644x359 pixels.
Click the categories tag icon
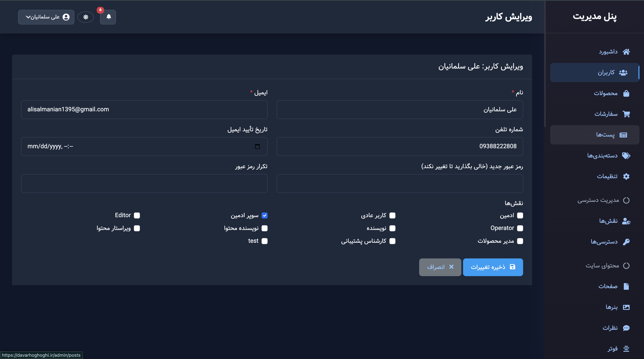pos(626,156)
